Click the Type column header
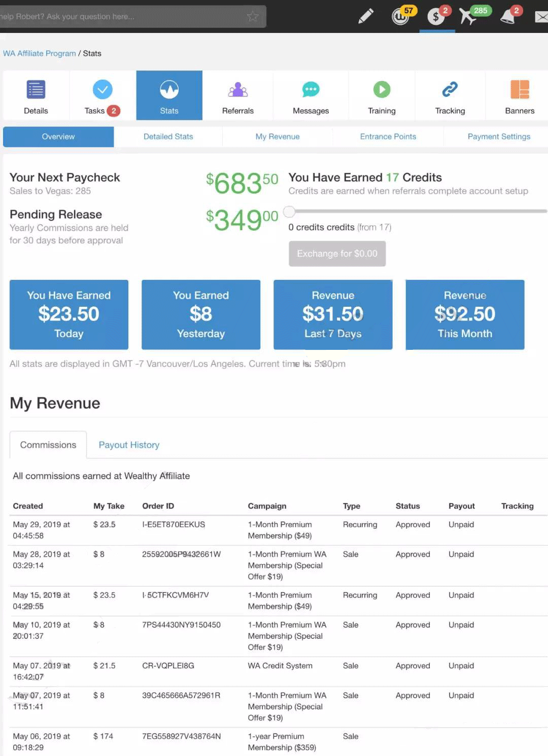The width and height of the screenshot is (548, 756). (352, 506)
